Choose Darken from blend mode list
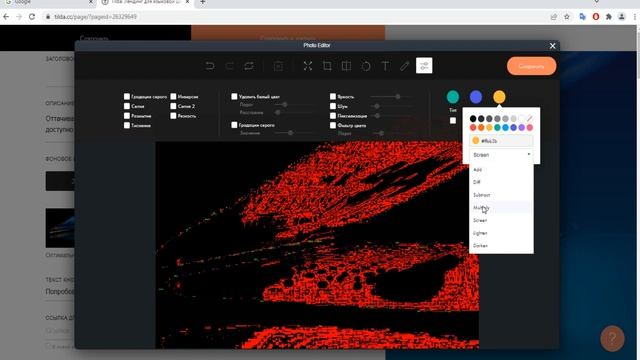Viewport: 640px width, 360px height. pyautogui.click(x=501, y=246)
